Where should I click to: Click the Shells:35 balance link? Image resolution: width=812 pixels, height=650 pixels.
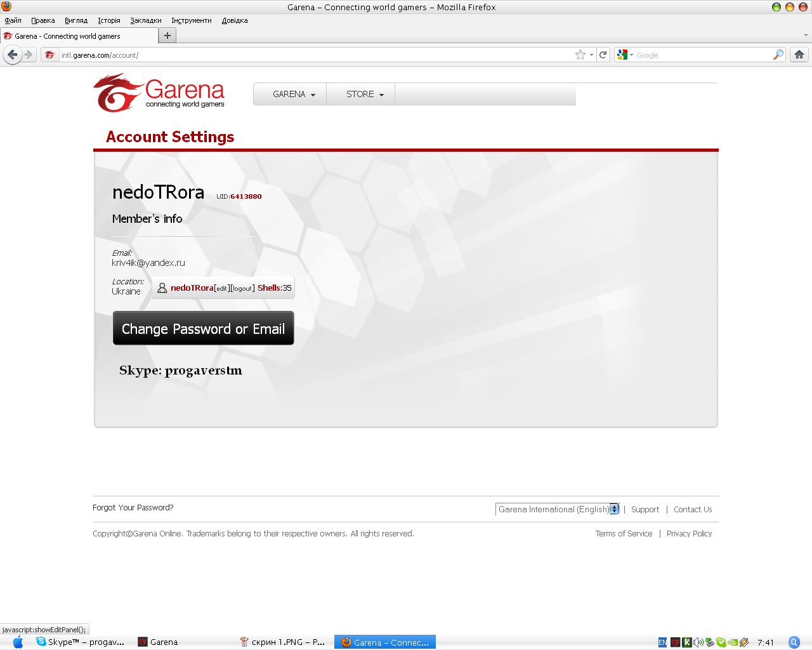[275, 288]
